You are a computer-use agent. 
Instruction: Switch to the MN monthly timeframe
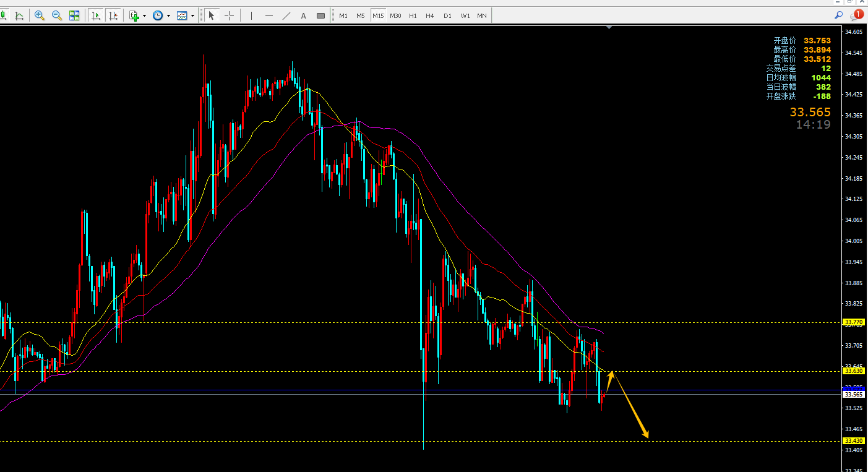[x=482, y=15]
